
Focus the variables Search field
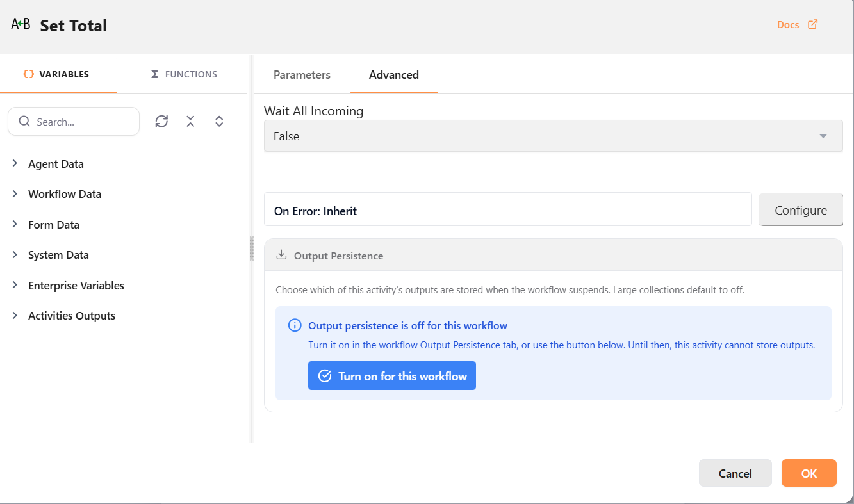point(74,122)
